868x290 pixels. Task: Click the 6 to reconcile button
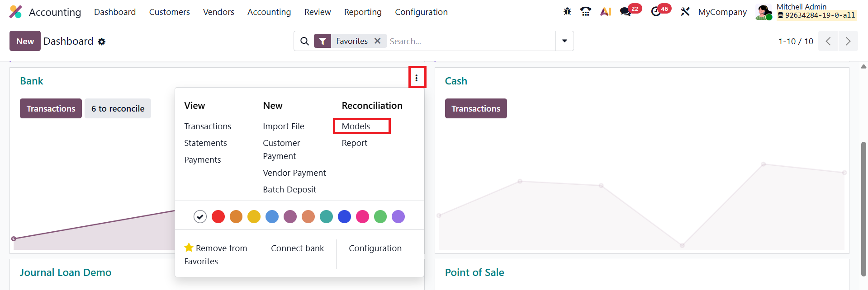tap(118, 108)
